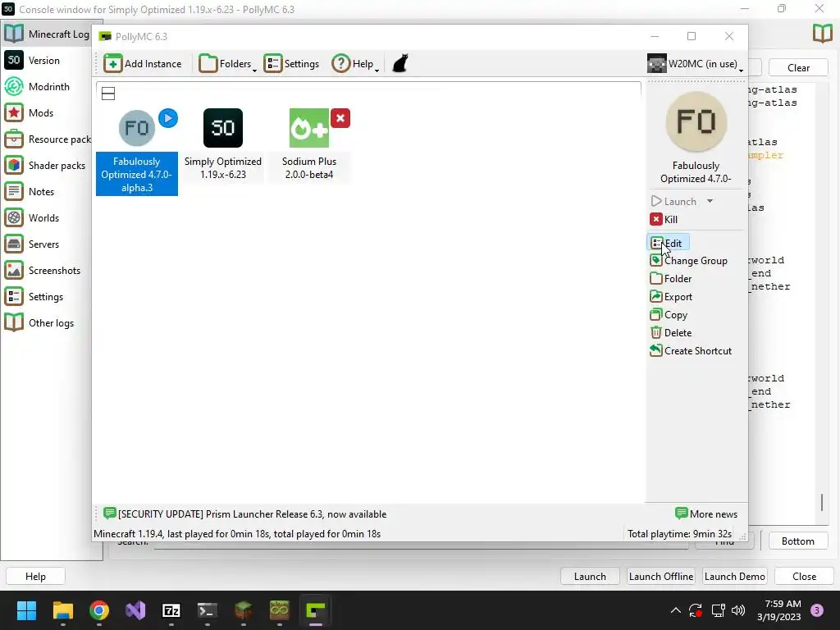840x630 pixels.
Task: Open Google Chrome from taskbar
Action: point(99,610)
